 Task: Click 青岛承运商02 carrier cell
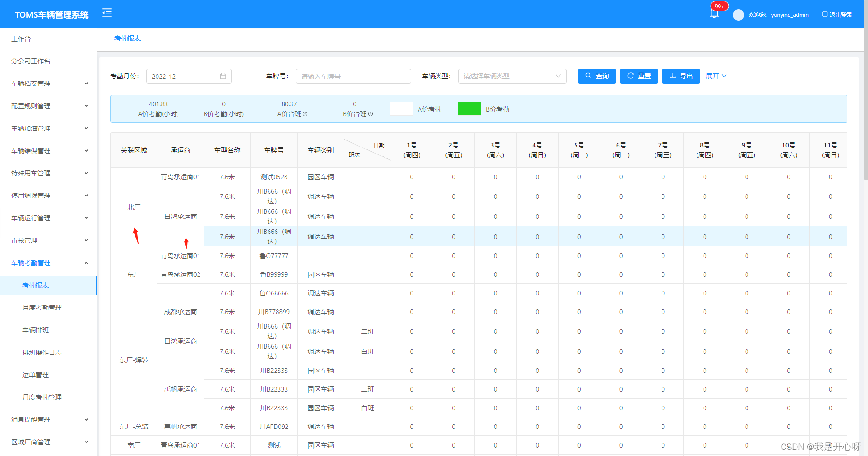point(180,274)
